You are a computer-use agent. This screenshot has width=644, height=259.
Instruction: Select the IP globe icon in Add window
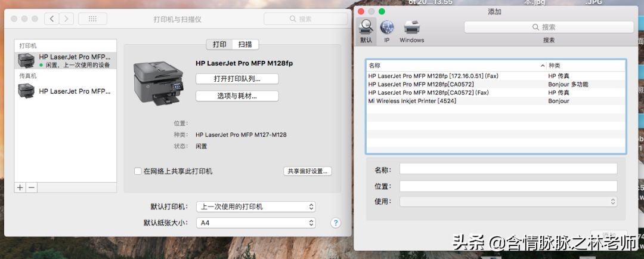coord(387,31)
